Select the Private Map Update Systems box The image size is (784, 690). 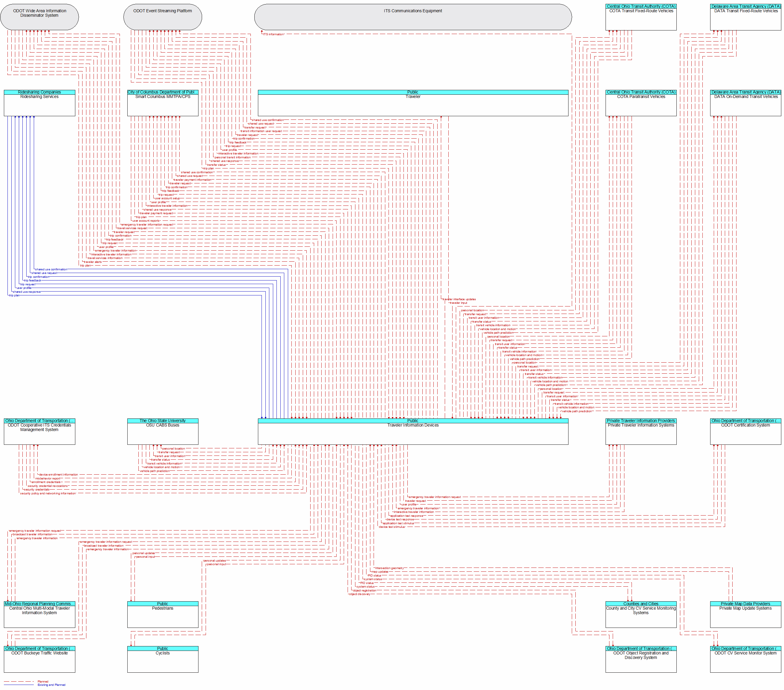pos(745,614)
